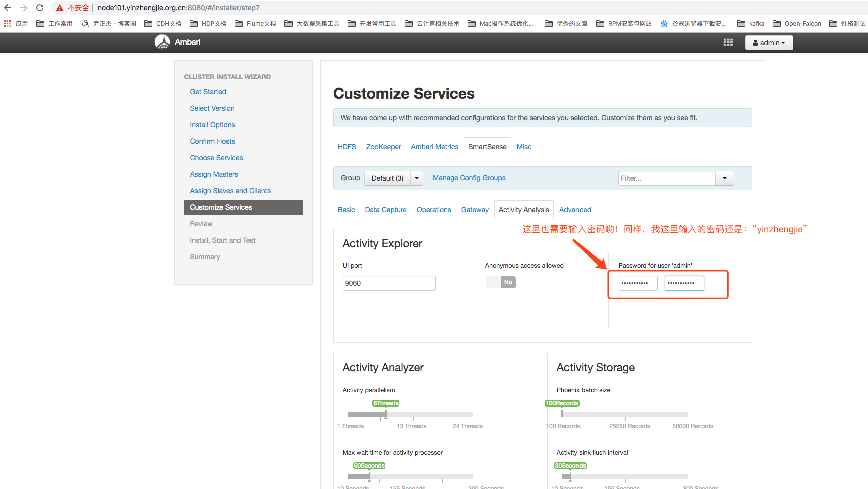Open the Ambari views grid icon

(728, 42)
